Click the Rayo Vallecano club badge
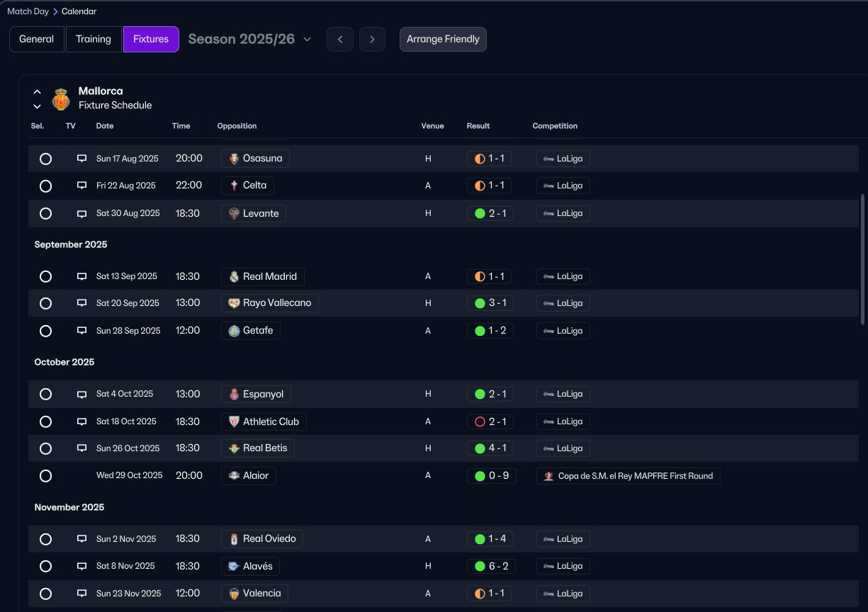This screenshot has height=612, width=868. (x=234, y=303)
